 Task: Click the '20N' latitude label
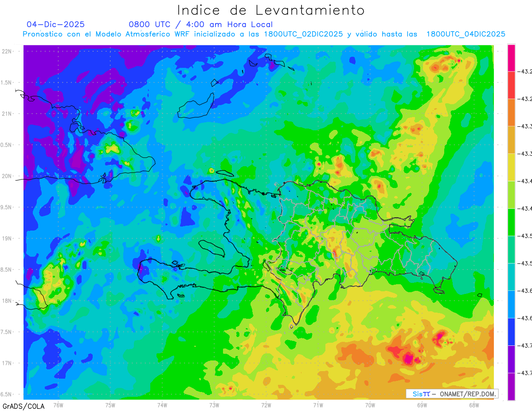pyautogui.click(x=7, y=176)
